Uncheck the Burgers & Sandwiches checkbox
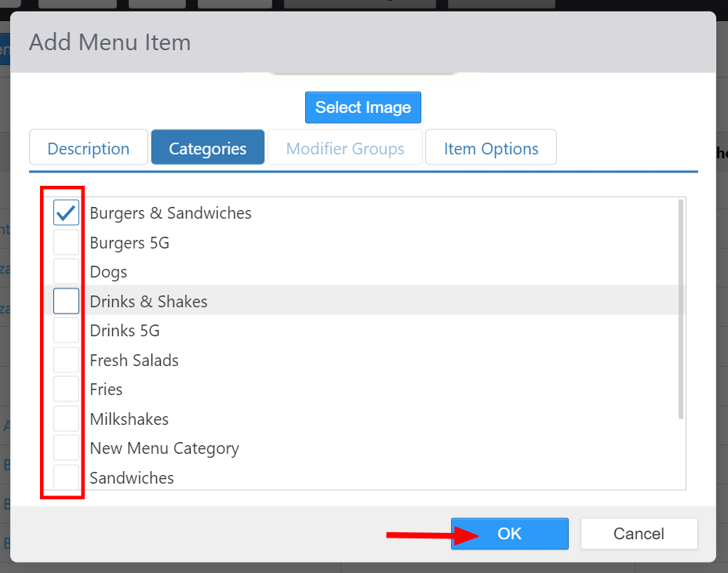The image size is (728, 573). click(67, 212)
